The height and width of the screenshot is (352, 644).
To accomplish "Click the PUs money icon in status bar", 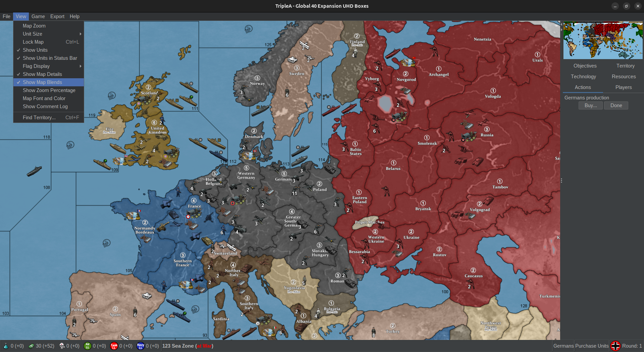I will pos(31,346).
